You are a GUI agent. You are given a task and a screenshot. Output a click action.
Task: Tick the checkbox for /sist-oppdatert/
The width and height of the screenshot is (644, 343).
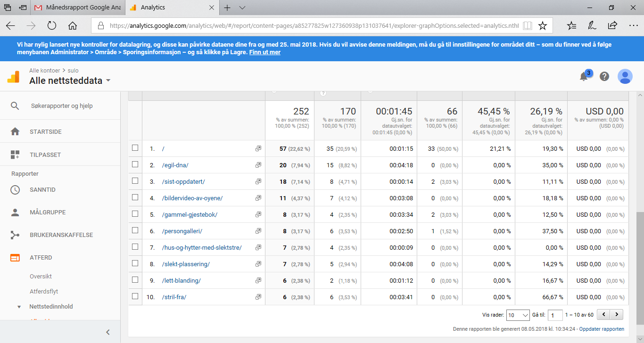coord(135,181)
